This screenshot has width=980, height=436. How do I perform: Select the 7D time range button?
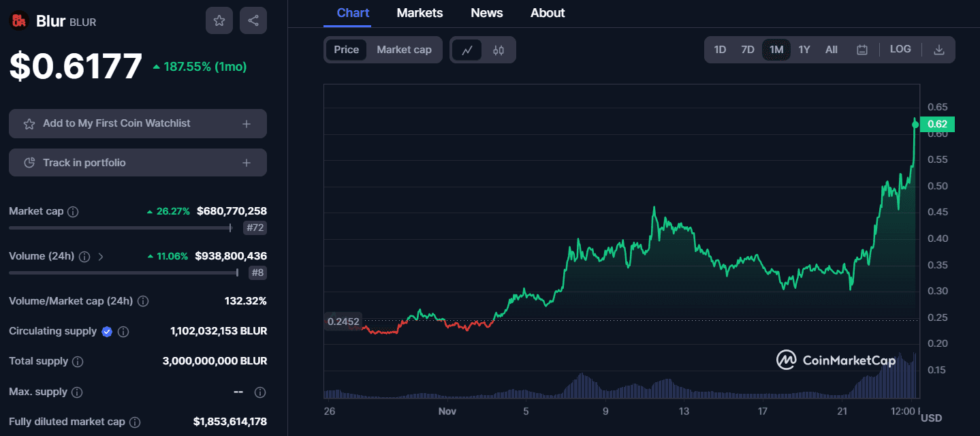click(x=748, y=50)
